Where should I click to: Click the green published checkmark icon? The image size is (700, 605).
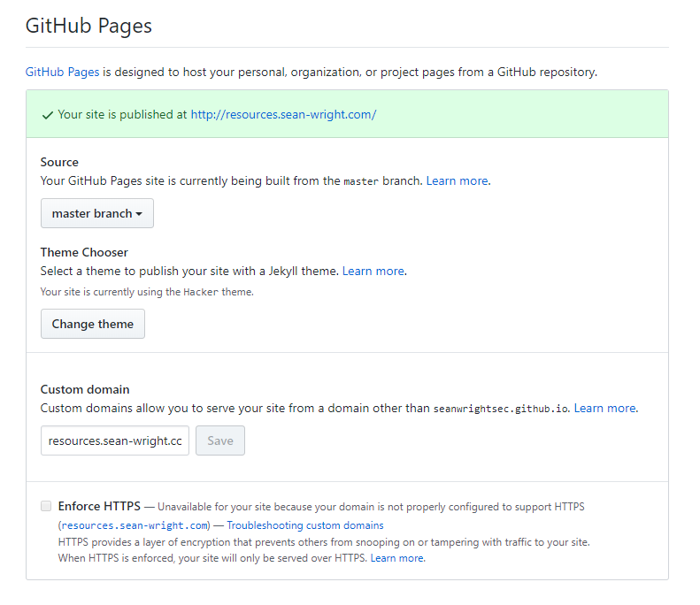click(47, 115)
